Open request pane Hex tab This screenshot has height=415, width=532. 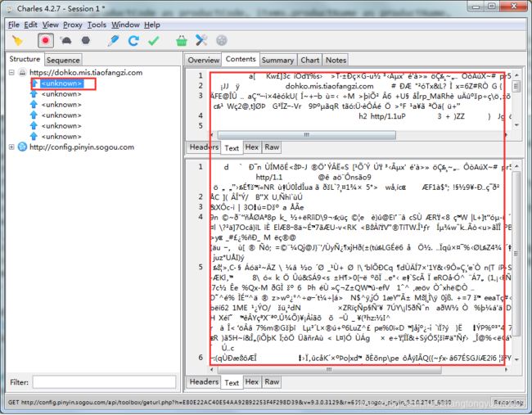pyautogui.click(x=252, y=147)
